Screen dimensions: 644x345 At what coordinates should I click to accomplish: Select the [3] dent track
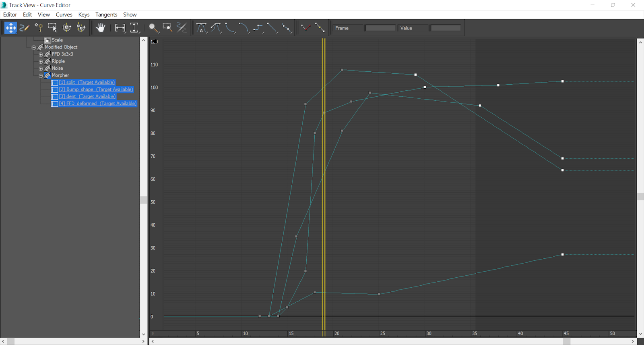pyautogui.click(x=87, y=96)
